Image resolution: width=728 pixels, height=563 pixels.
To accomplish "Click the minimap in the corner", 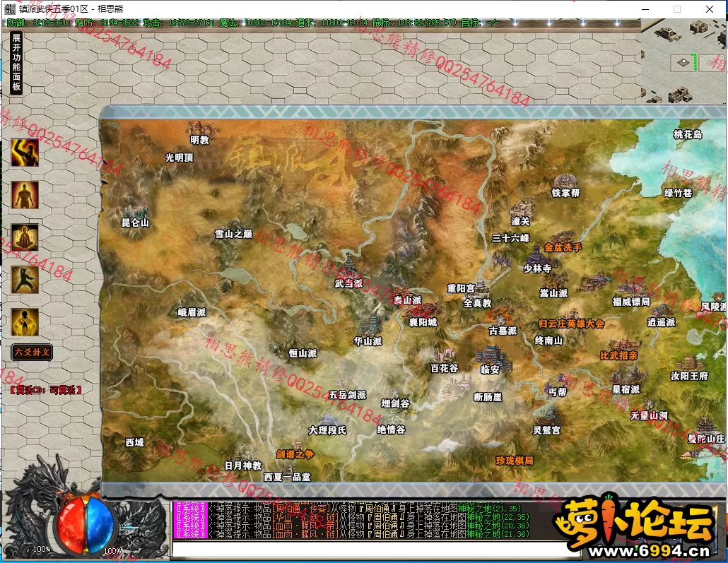I will (683, 61).
